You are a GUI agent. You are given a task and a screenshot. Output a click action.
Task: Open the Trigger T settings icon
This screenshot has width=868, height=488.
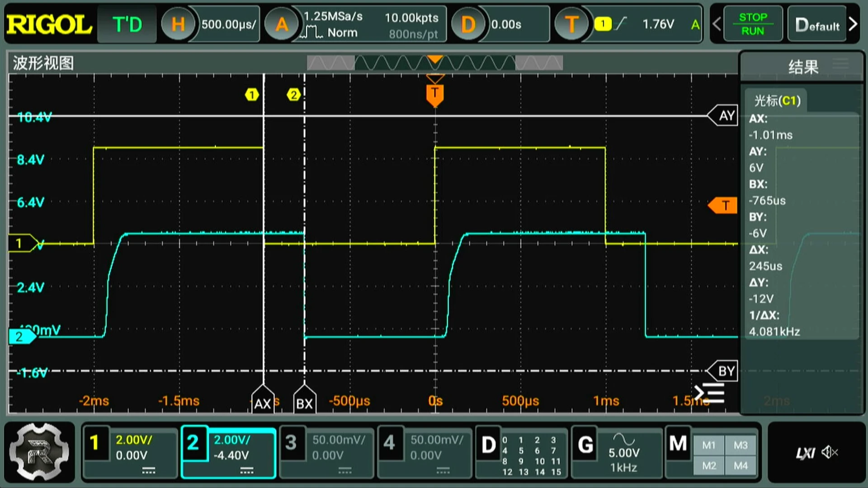click(571, 24)
